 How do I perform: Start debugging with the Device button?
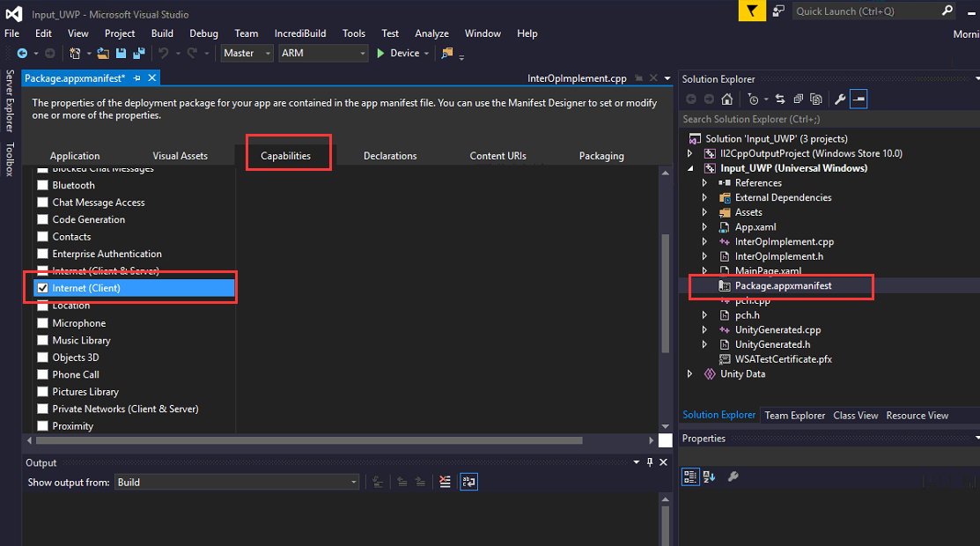coord(398,54)
